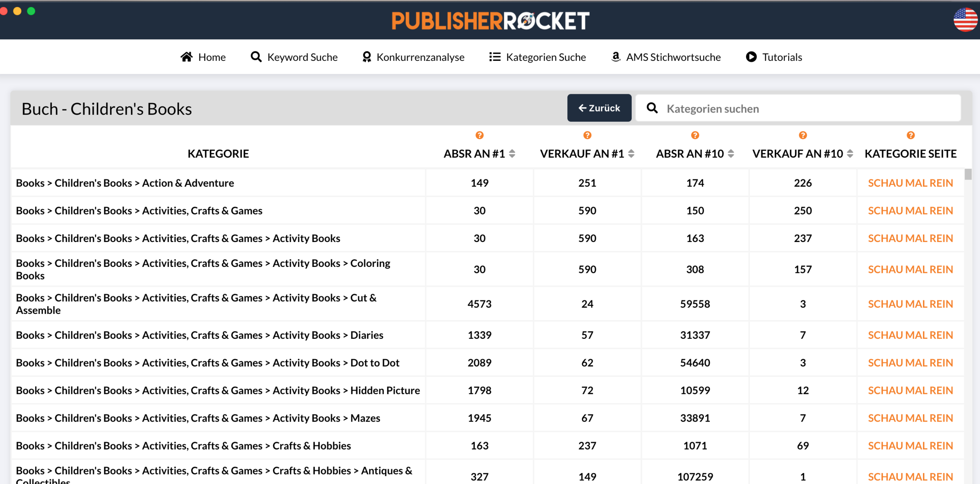Click the Keyword Suche magnifier icon

[x=256, y=57]
